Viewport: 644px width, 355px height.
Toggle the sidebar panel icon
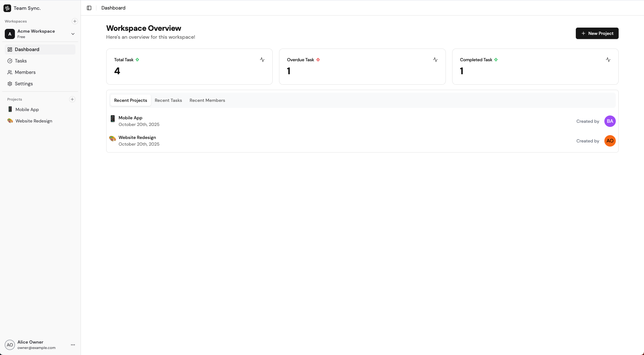(89, 8)
